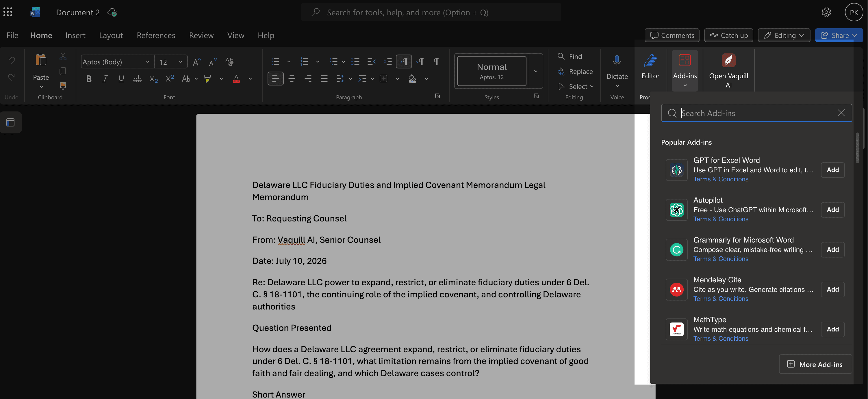The image size is (868, 399).
Task: Switch to the Review tab
Action: [x=201, y=35]
